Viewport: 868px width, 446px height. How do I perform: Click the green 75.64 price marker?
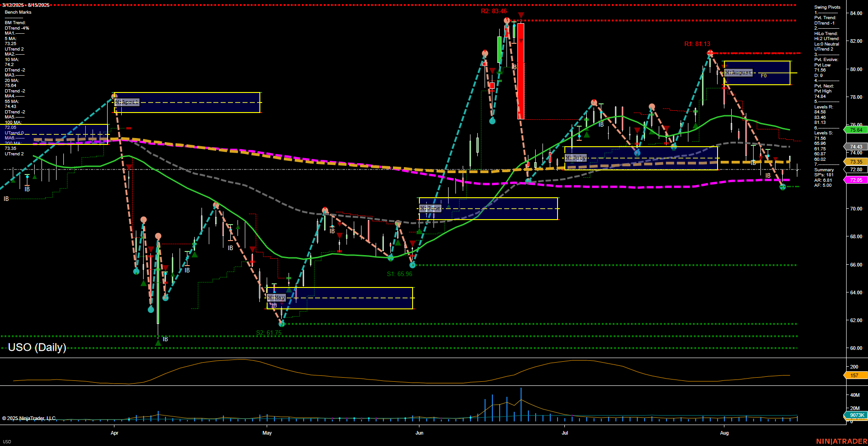856,130
